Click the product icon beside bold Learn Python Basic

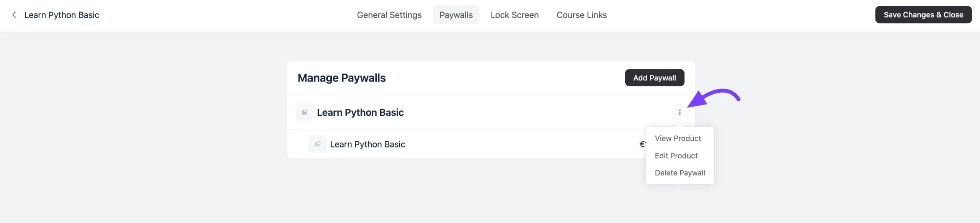coord(304,112)
